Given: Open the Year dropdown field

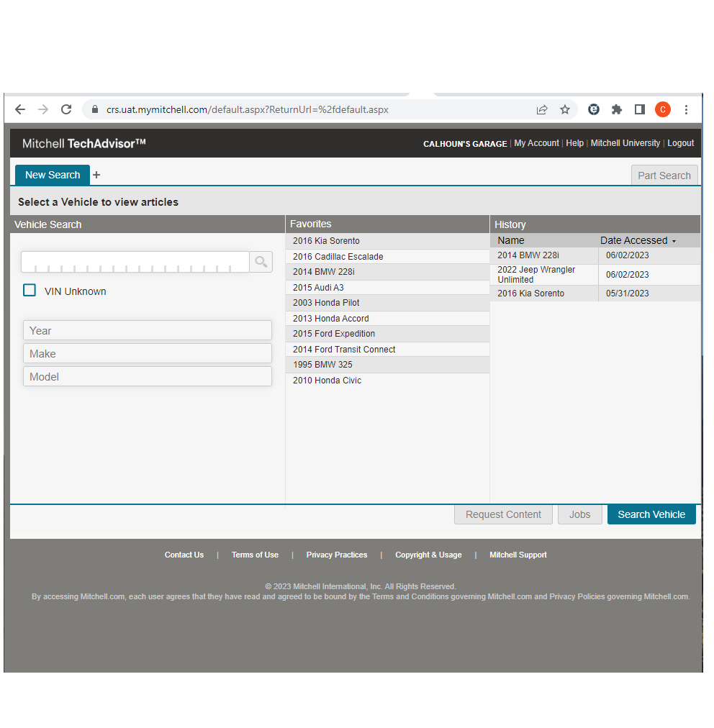Looking at the screenshot, I should coord(148,331).
